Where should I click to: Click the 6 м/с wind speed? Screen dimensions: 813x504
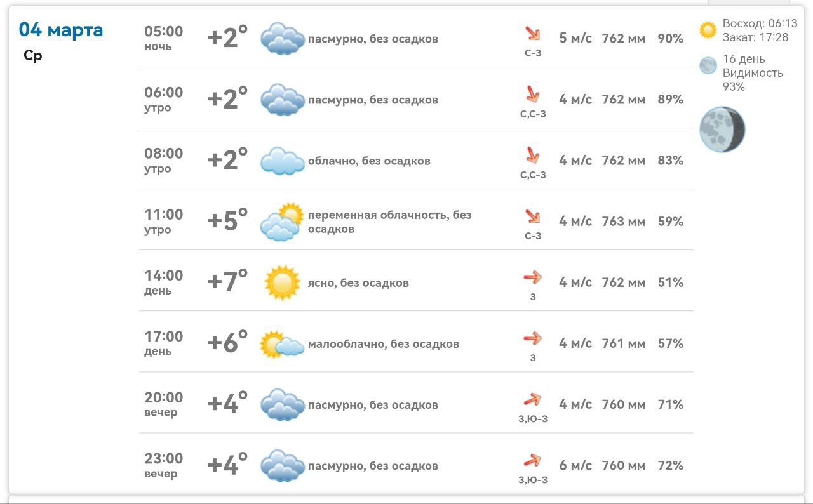click(575, 465)
